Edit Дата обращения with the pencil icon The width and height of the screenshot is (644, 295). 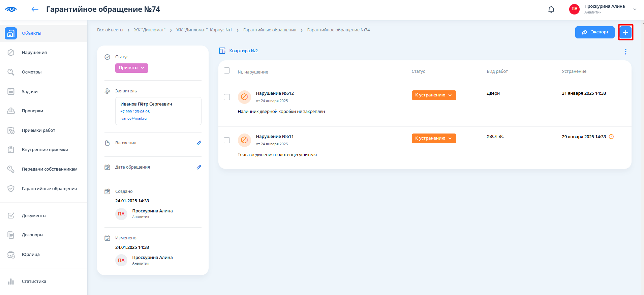coord(199,167)
